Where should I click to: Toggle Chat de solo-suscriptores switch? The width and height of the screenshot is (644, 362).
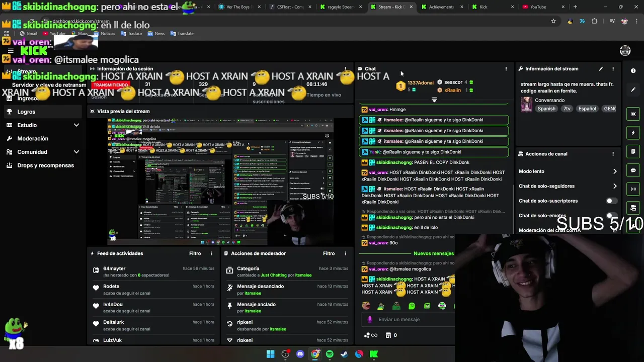(611, 201)
